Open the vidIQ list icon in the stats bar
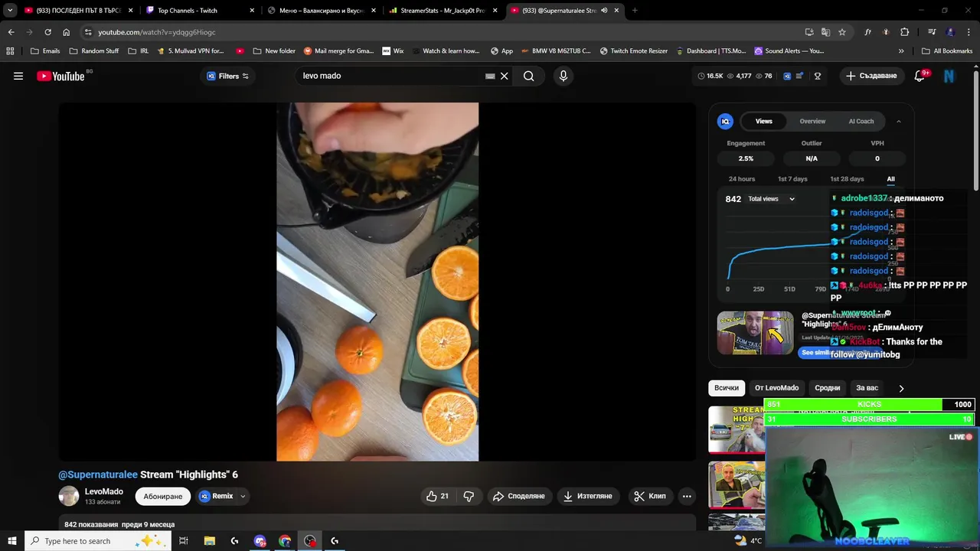This screenshot has width=980, height=551. tap(800, 76)
